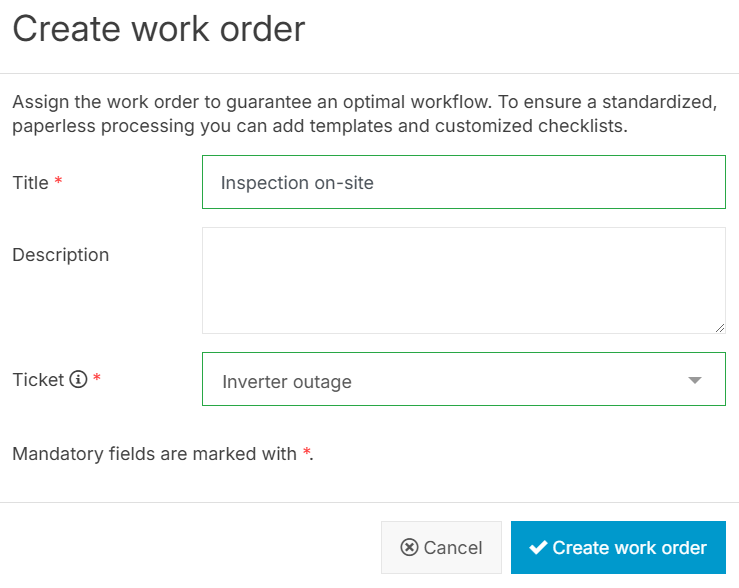The width and height of the screenshot is (739, 588).
Task: Expand the Ticket dropdown arrow
Action: [x=695, y=381]
